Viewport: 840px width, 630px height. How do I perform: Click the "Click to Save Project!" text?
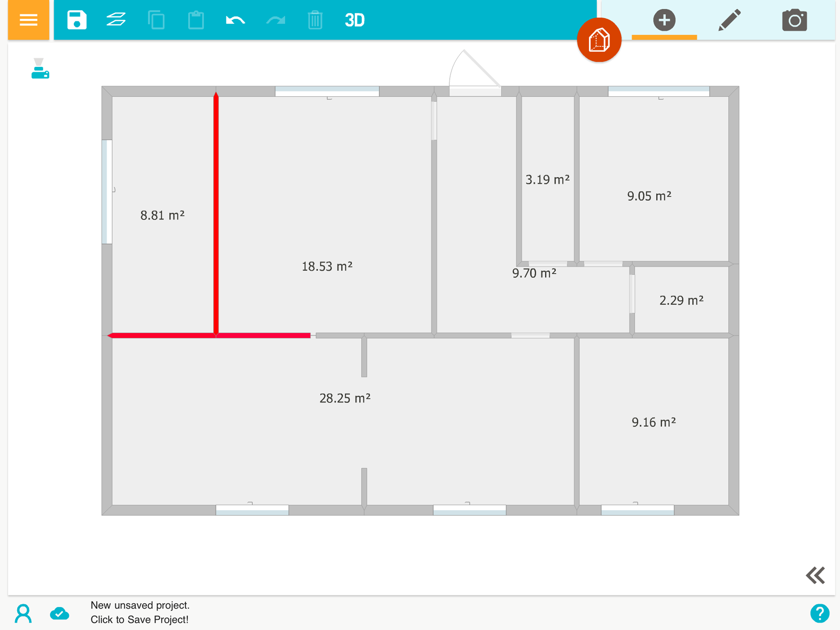pyautogui.click(x=139, y=619)
